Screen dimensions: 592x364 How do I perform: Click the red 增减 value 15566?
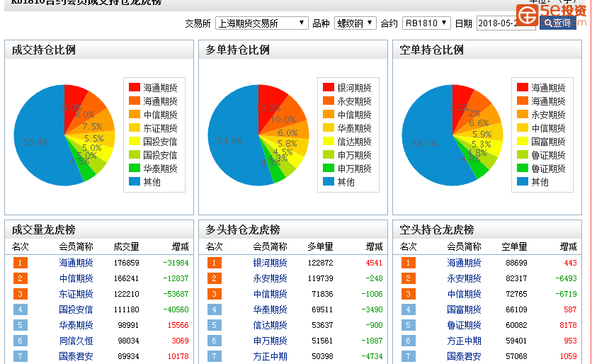[178, 325]
